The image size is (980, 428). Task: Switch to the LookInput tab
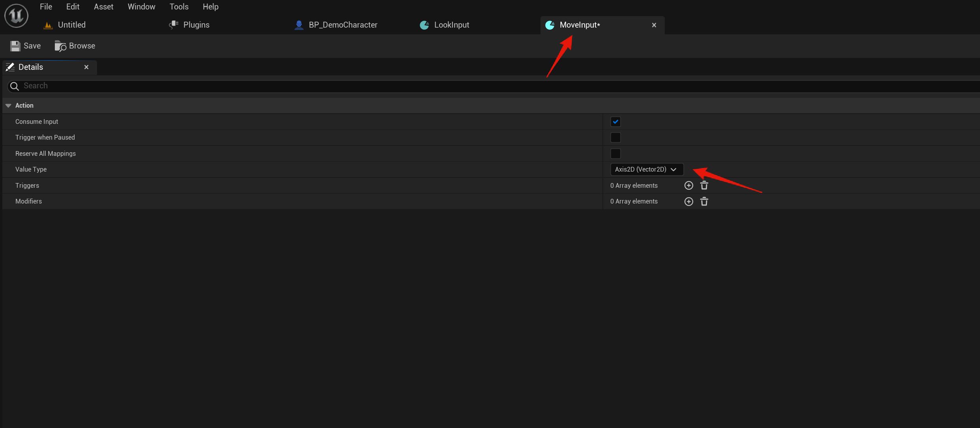click(451, 25)
